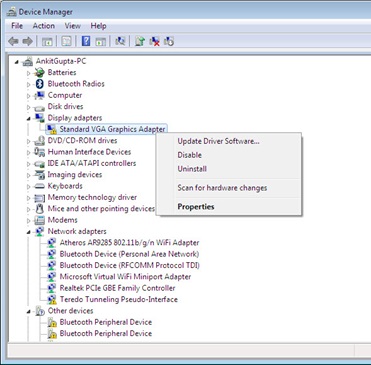Click the Other devices question-mark icon
Screen dimensions: 371x365
click(x=40, y=311)
